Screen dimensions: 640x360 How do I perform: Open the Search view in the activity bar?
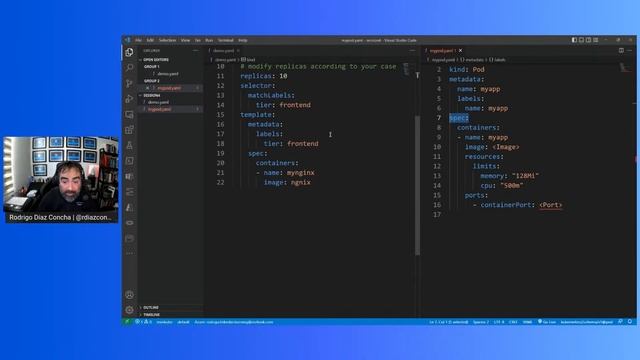coord(129,68)
